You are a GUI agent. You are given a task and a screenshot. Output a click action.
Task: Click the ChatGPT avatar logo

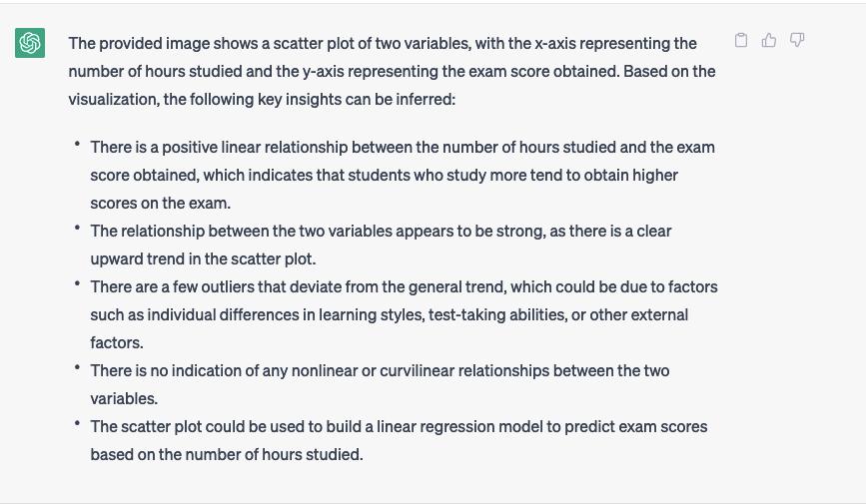(30, 43)
